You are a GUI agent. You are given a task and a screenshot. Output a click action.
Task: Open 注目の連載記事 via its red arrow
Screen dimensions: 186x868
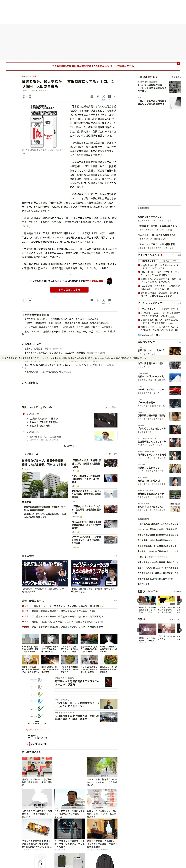(156, 77)
